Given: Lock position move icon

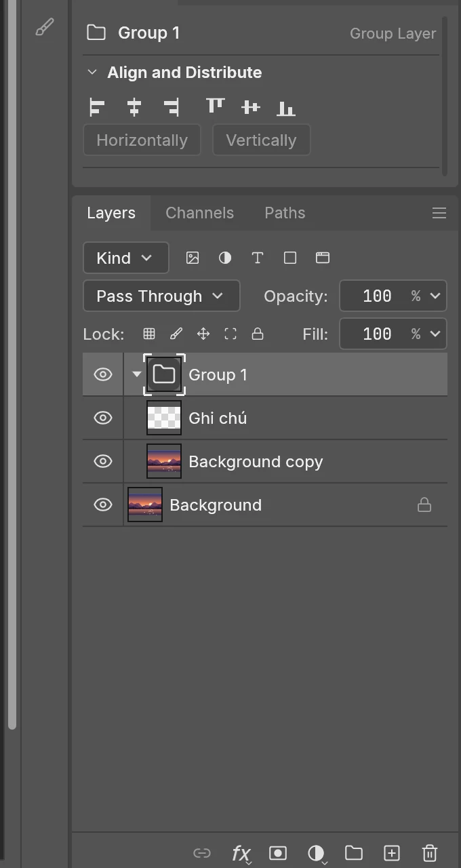Looking at the screenshot, I should click(203, 334).
